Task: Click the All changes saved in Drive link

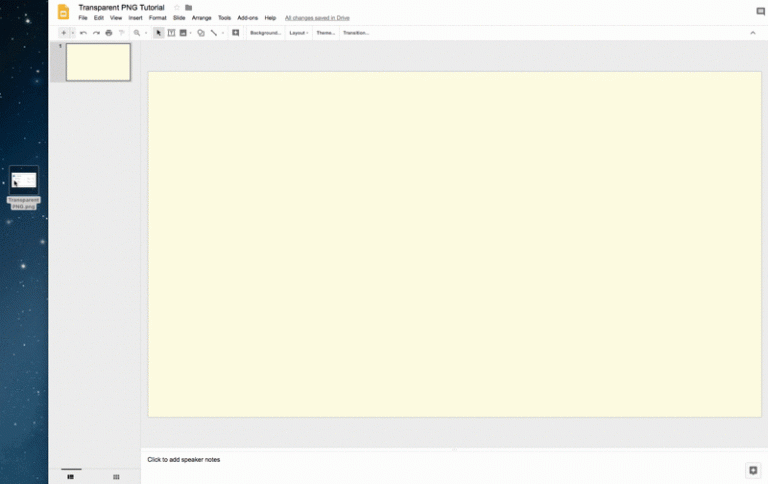Action: 317,18
